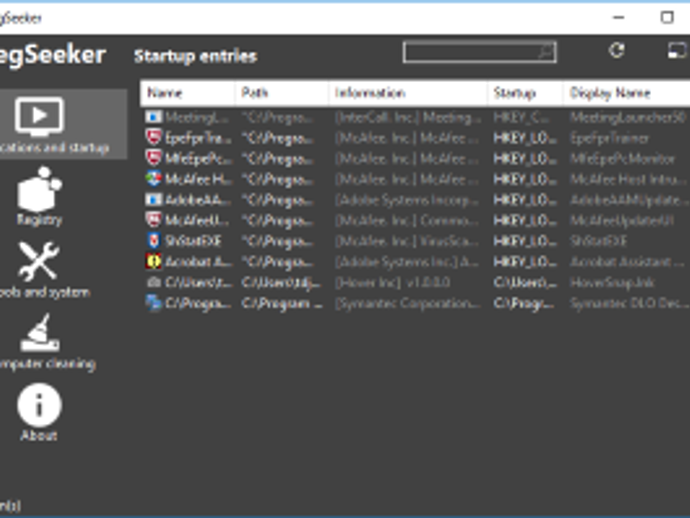The width and height of the screenshot is (690, 518).
Task: Sort by the Name column header
Action: 188,93
